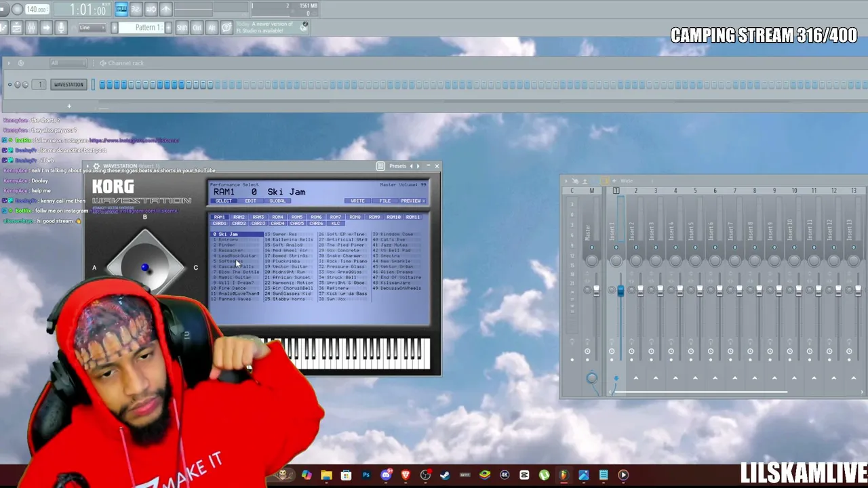
Task: Open File Explorer from the taskbar
Action: tap(326, 475)
